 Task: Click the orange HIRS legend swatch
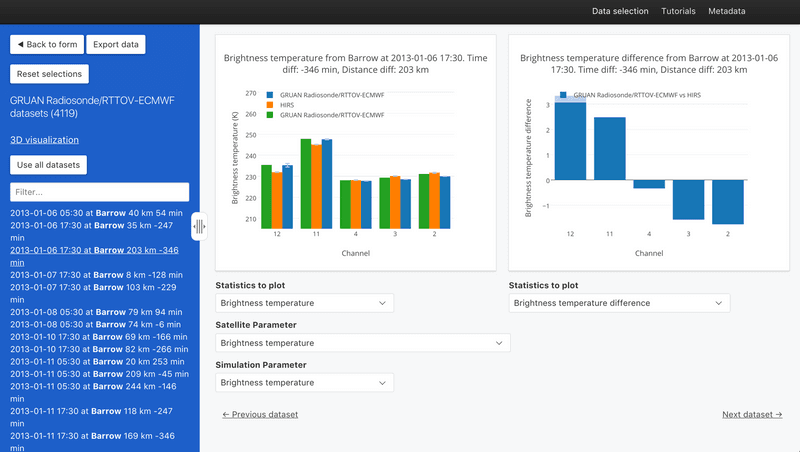point(270,105)
